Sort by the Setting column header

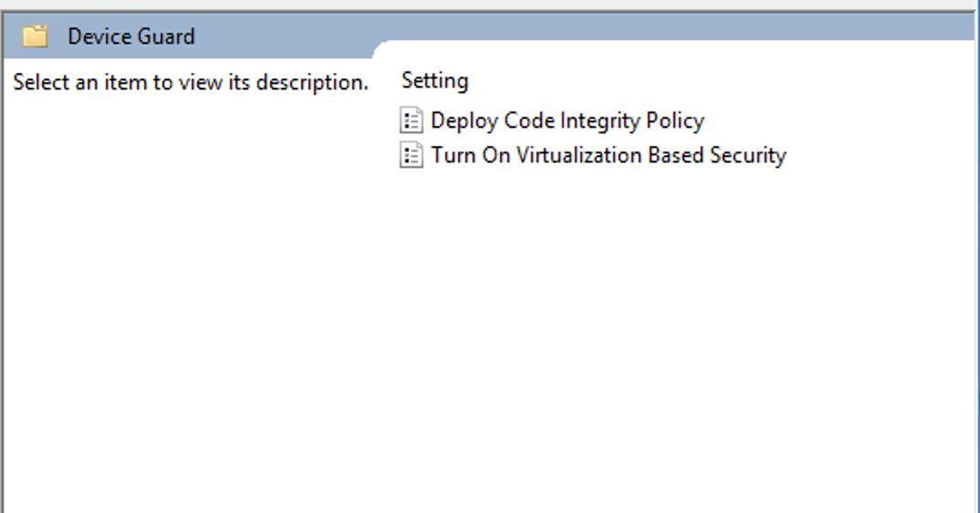pos(434,80)
